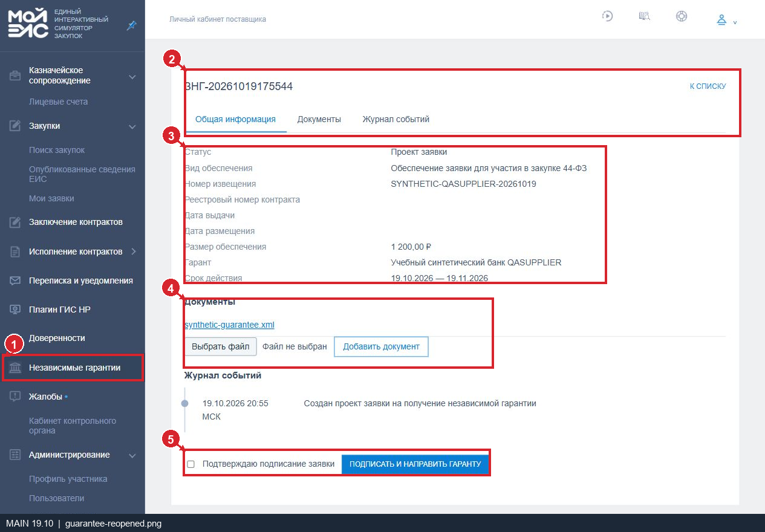This screenshot has width=765, height=532.
Task: Click the request number ЗНГ-20261019175544
Action: click(238, 86)
